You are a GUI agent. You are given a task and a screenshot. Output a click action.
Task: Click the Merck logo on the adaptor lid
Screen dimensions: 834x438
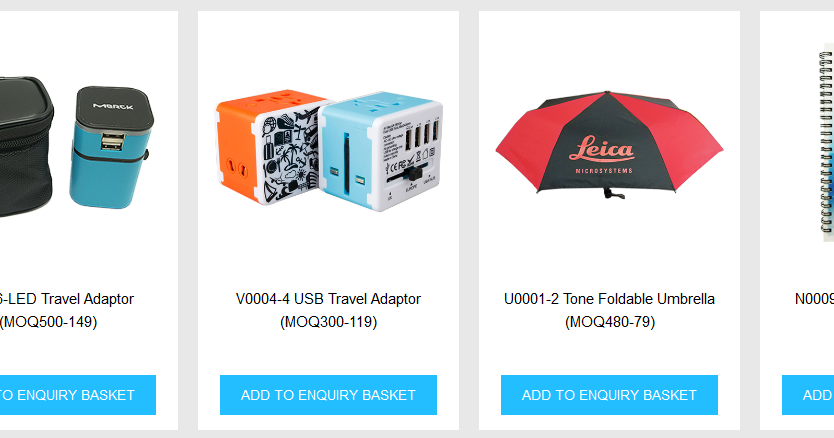pyautogui.click(x=113, y=106)
